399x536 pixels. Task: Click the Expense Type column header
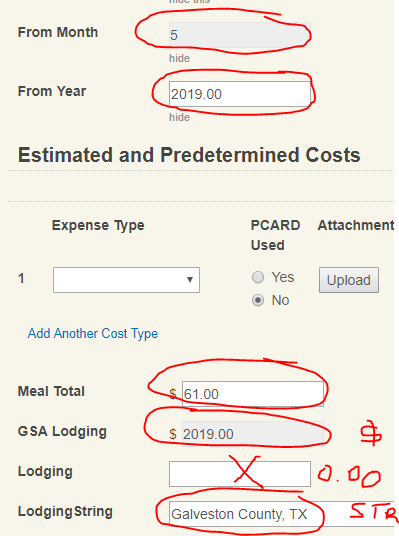pos(98,226)
